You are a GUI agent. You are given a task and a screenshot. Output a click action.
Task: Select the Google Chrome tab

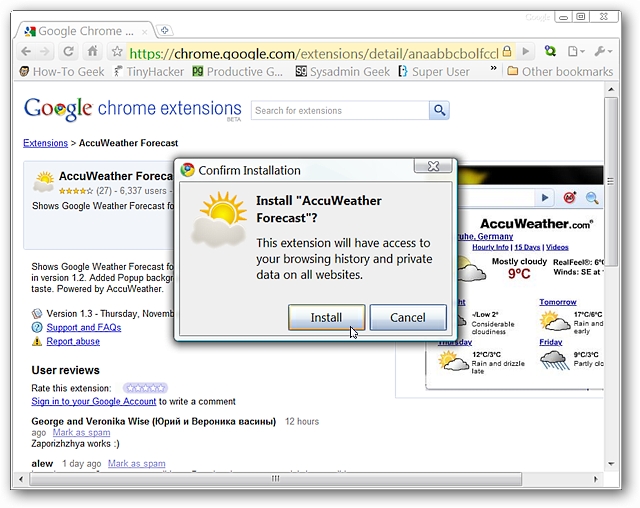(x=85, y=31)
